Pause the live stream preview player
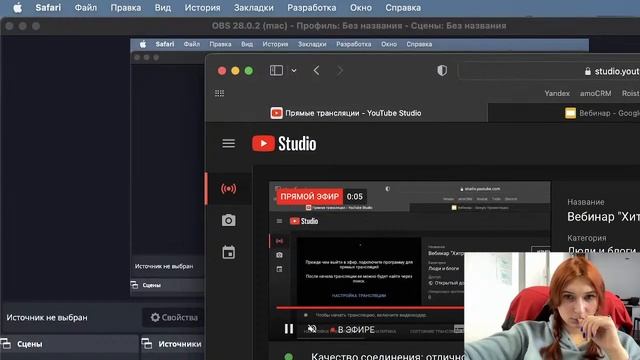Screen dimensions: 640x360 [289, 329]
